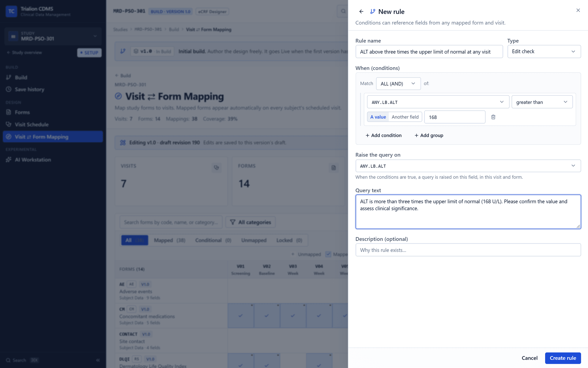This screenshot has width=588, height=368.
Task: Toggle the Mapped checkbox in legend
Action: pos(328,254)
